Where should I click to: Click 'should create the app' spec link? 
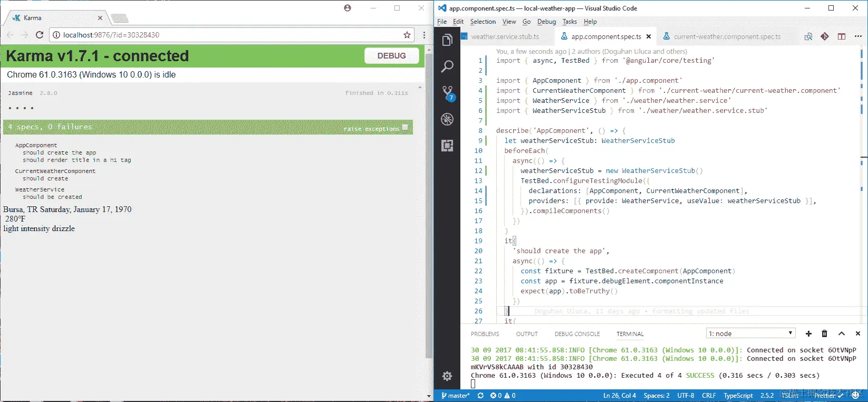tap(59, 152)
